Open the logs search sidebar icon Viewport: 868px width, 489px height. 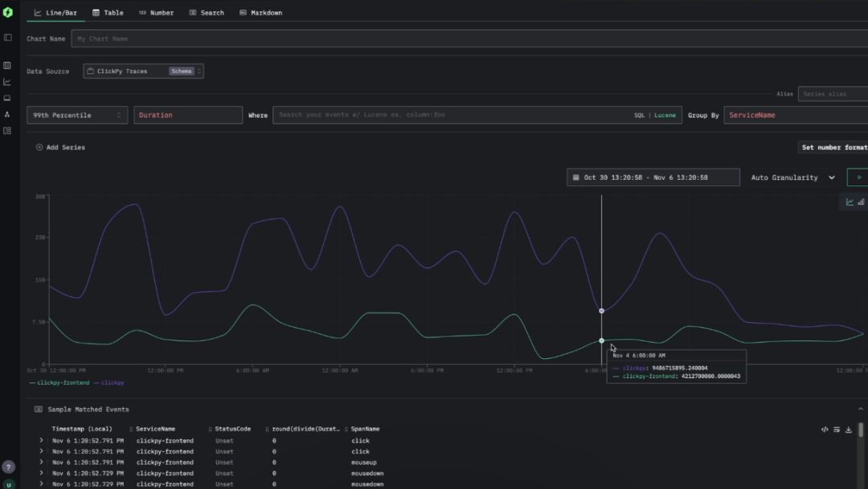pyautogui.click(x=7, y=65)
